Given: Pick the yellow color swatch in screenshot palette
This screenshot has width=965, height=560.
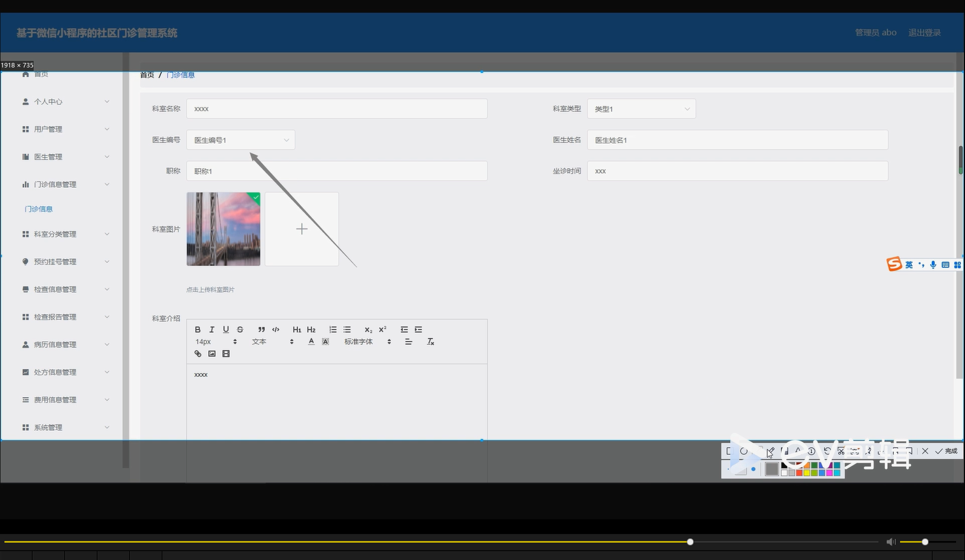Looking at the screenshot, I should pos(807,473).
